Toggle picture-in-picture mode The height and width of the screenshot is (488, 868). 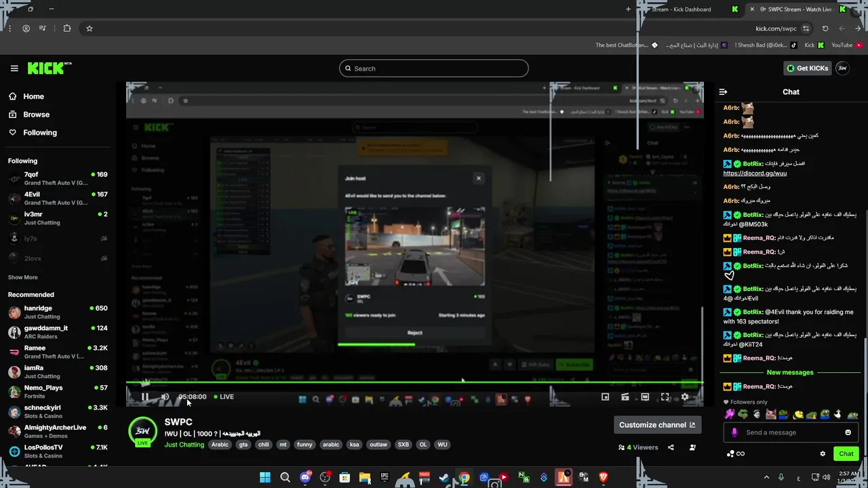pos(606,397)
